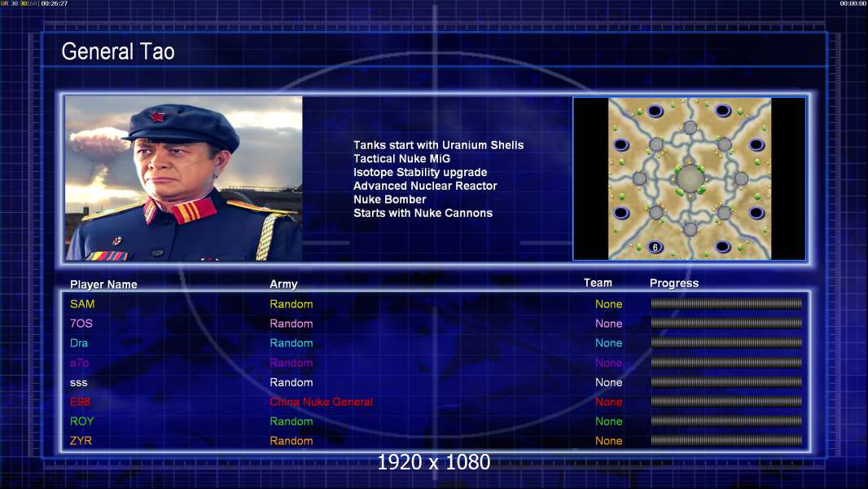Click the large central circle on map
Screen dimensions: 868x489
coord(690,178)
